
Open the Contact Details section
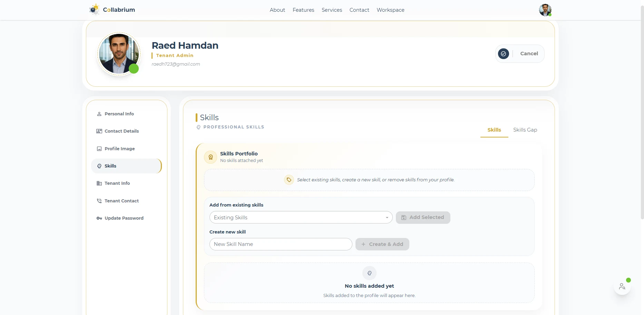coord(126,131)
